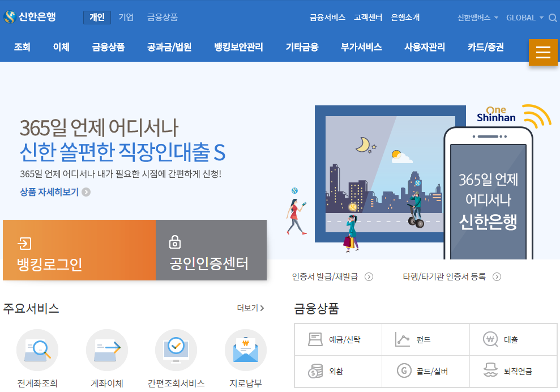Image resolution: width=560 pixels, height=392 pixels.
Task: Click the arrow icon next to 상품 자세히보기
Action: click(86, 192)
